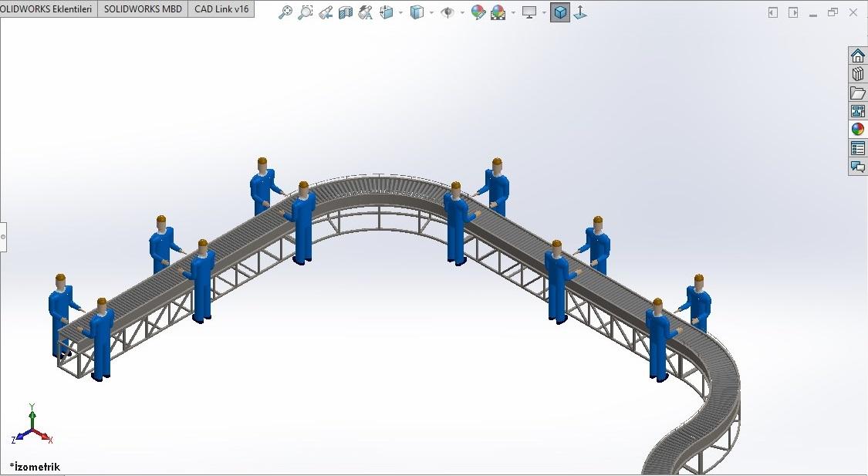
Task: Open the View Palette pane
Action: pos(857,110)
